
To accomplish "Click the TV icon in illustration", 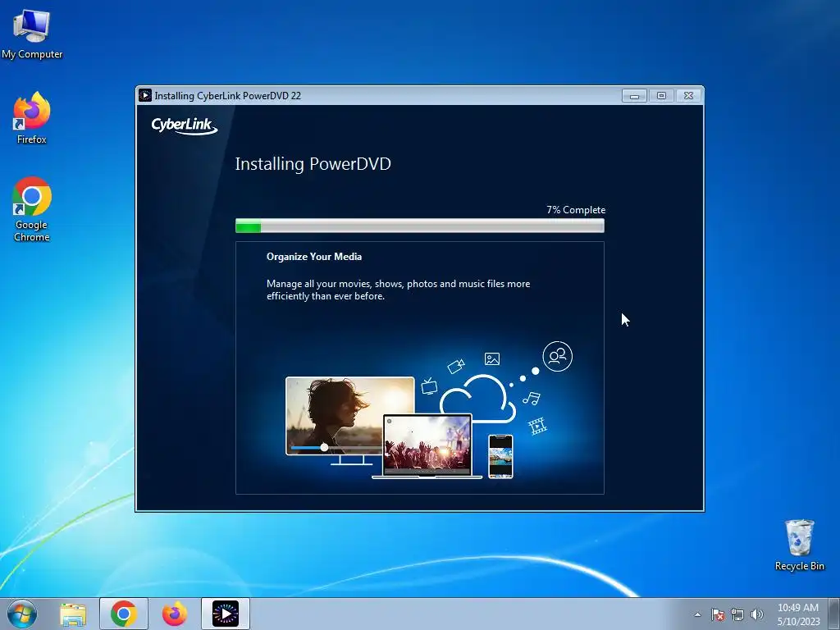I will [x=429, y=386].
